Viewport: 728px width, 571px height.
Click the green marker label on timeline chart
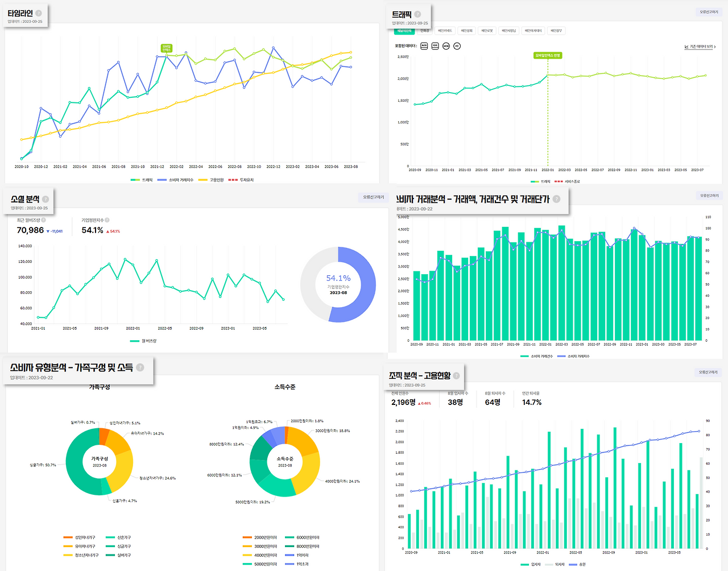coord(166,48)
